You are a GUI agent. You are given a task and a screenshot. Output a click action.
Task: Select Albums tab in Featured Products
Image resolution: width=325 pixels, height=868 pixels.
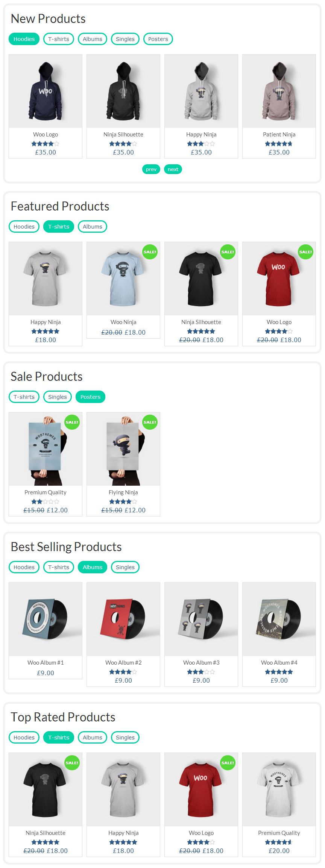click(93, 227)
